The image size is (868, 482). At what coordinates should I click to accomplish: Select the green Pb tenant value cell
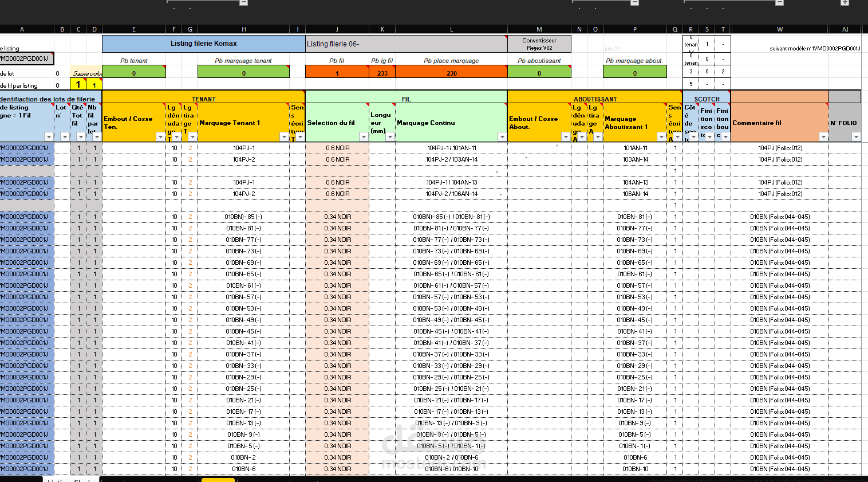point(134,72)
